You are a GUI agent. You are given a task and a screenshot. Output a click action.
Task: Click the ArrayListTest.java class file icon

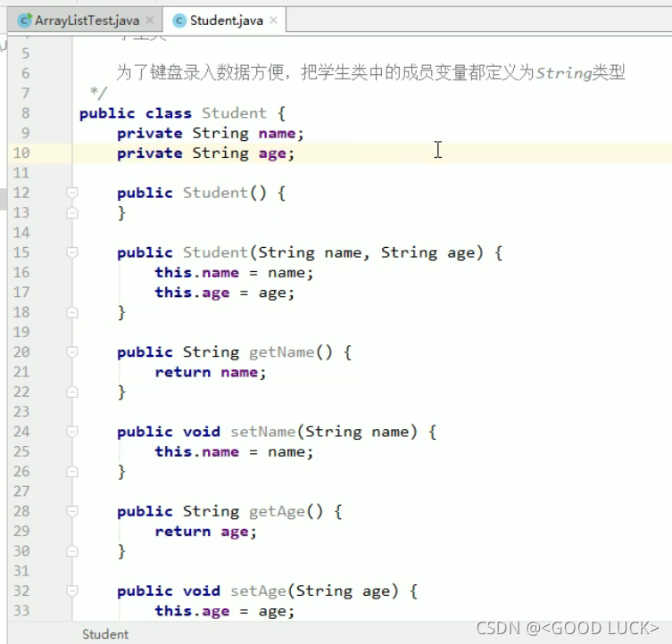tap(25, 20)
